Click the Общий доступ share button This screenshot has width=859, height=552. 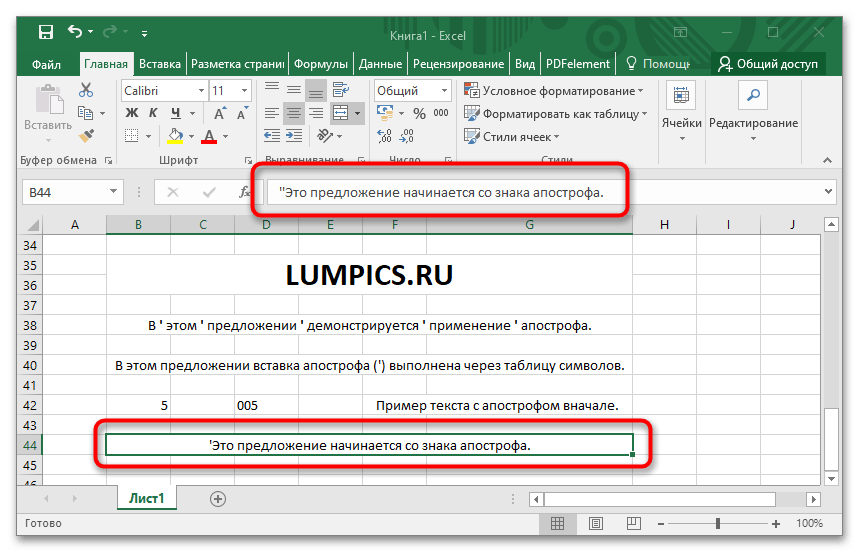[768, 64]
